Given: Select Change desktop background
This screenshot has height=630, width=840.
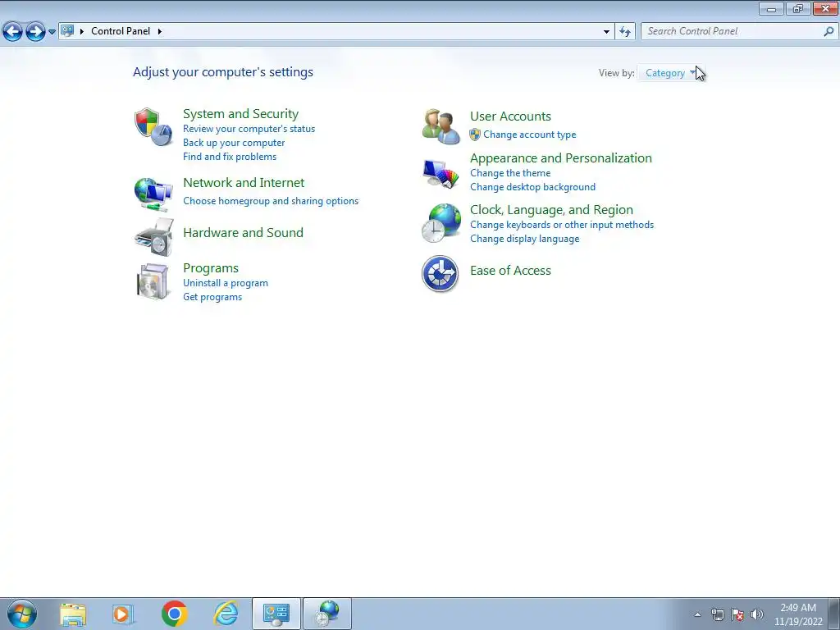Looking at the screenshot, I should click(x=532, y=187).
